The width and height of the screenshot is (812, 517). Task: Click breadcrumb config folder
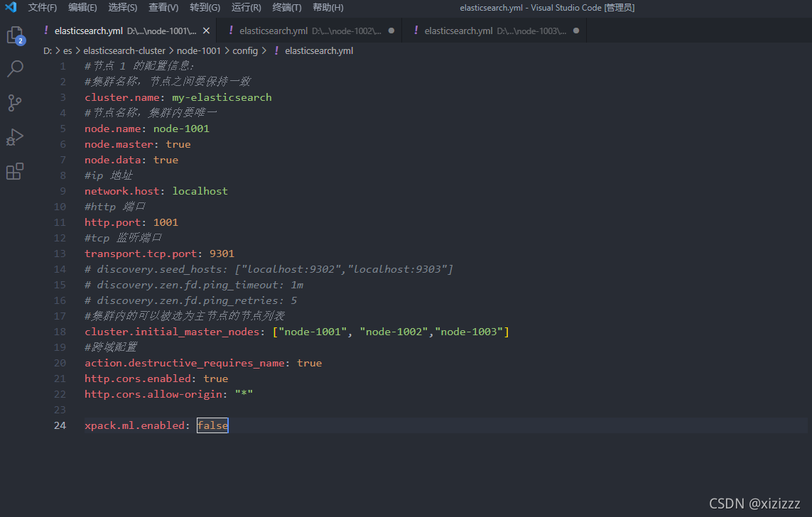tap(245, 50)
